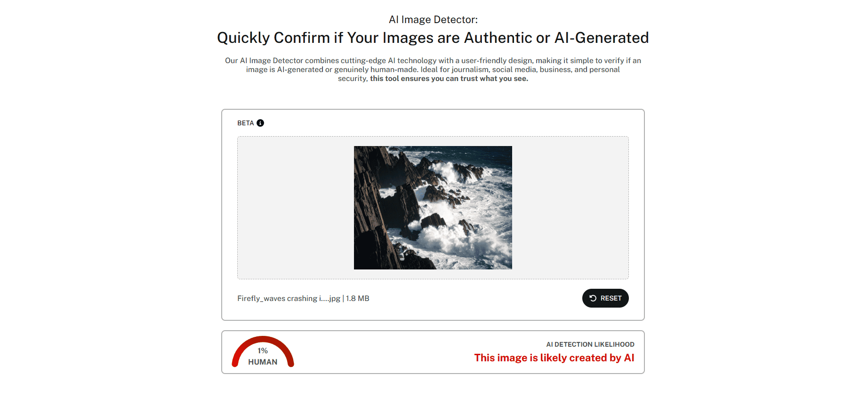Image resolution: width=868 pixels, height=407 pixels.
Task: Click the empty upload drop zone left of image
Action: tap(296, 208)
